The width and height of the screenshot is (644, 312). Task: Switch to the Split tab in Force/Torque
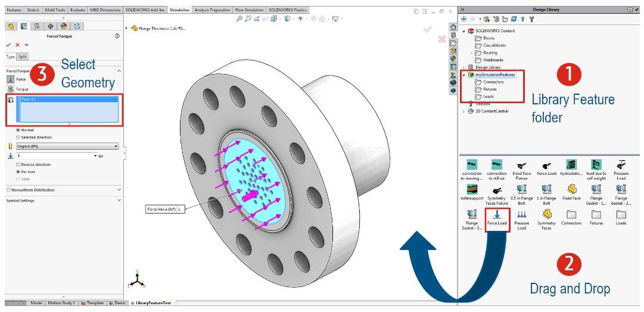tap(23, 57)
